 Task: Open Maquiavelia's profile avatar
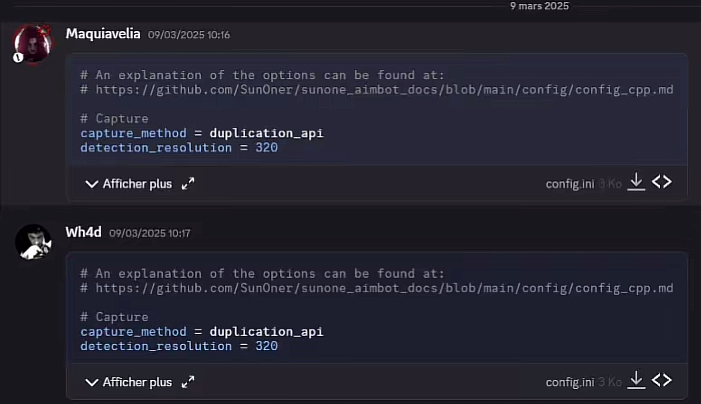[x=33, y=44]
